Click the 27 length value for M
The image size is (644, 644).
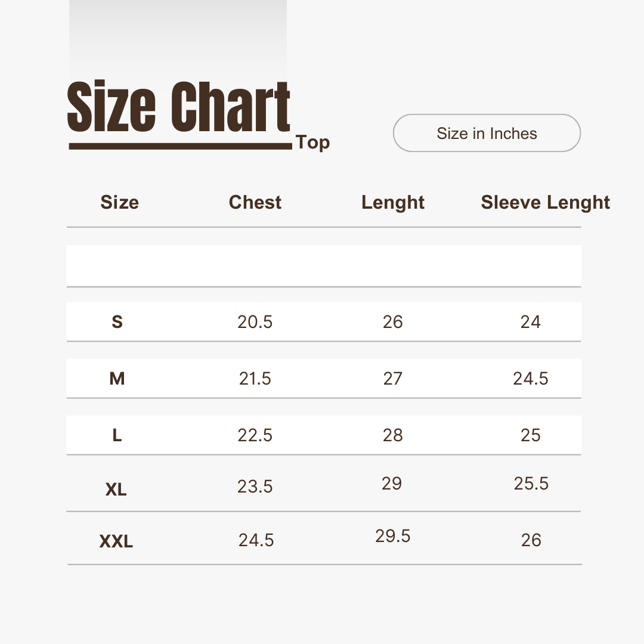[392, 378]
